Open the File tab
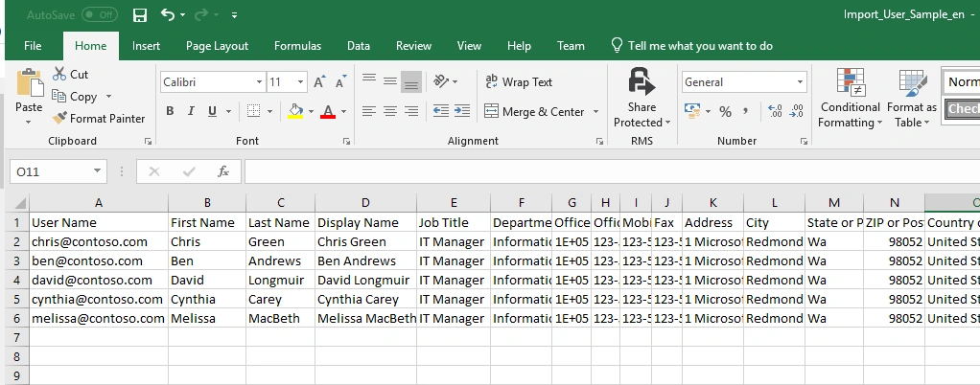This screenshot has width=980, height=385. [x=33, y=46]
